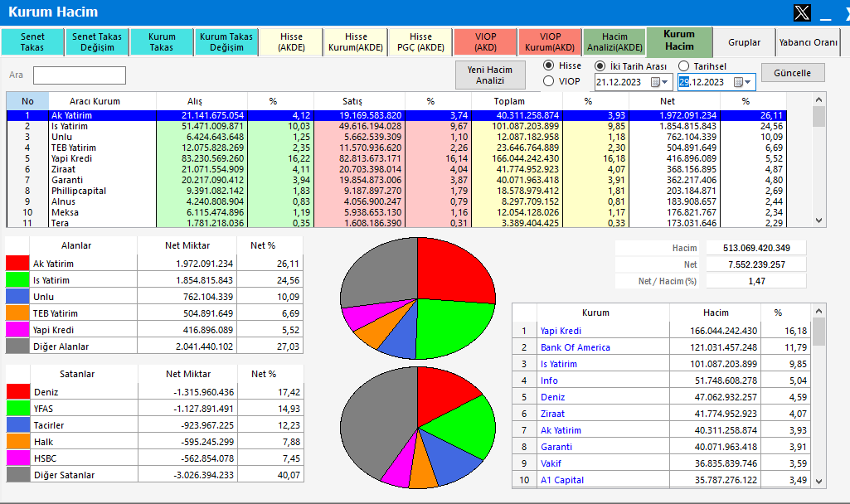850x504 pixels.
Task: Select the Alnus row in main table
Action: click(x=396, y=201)
